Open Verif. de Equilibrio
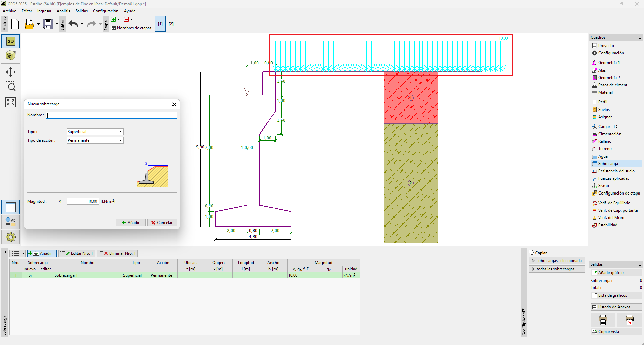The height and width of the screenshot is (345, 644). (616, 203)
